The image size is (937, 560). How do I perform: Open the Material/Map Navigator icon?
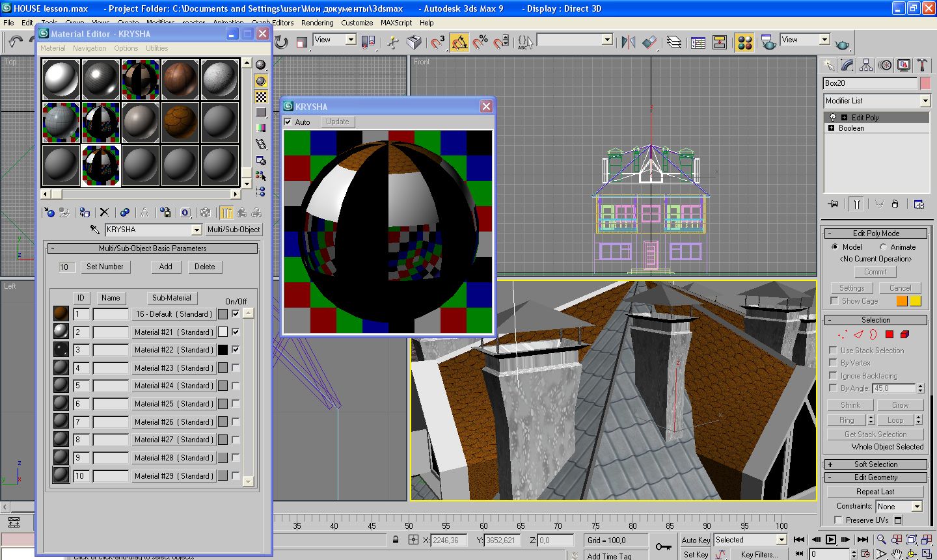261,191
